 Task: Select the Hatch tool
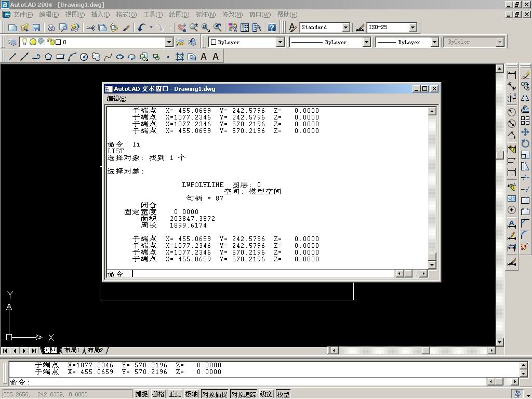click(x=179, y=57)
